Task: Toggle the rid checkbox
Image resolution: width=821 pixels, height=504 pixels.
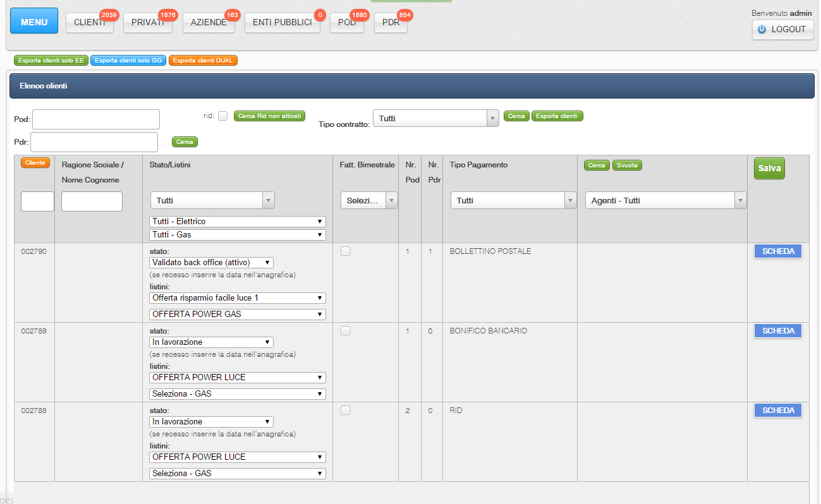Action: click(x=222, y=116)
